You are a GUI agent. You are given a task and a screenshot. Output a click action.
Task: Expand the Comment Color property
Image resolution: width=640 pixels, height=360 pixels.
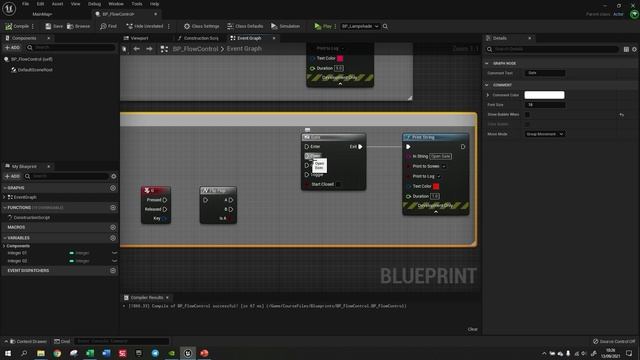(488, 95)
